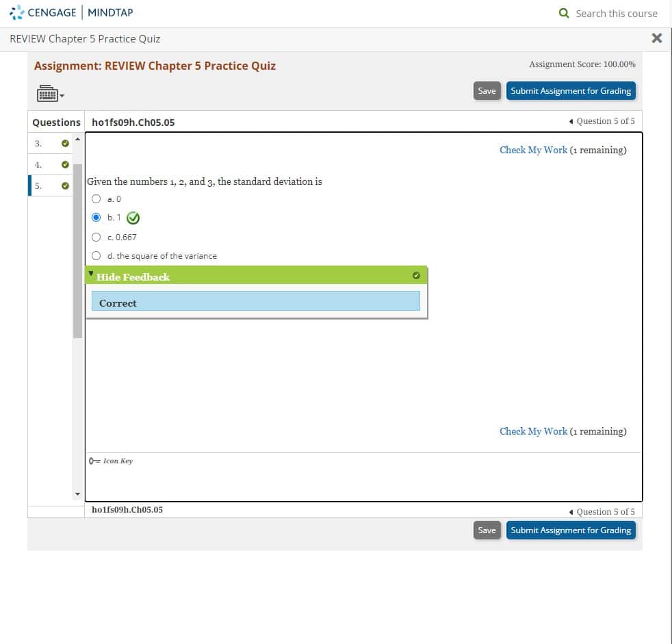Click Submit Assignment for Grading
This screenshot has height=644, width=672.
point(571,90)
